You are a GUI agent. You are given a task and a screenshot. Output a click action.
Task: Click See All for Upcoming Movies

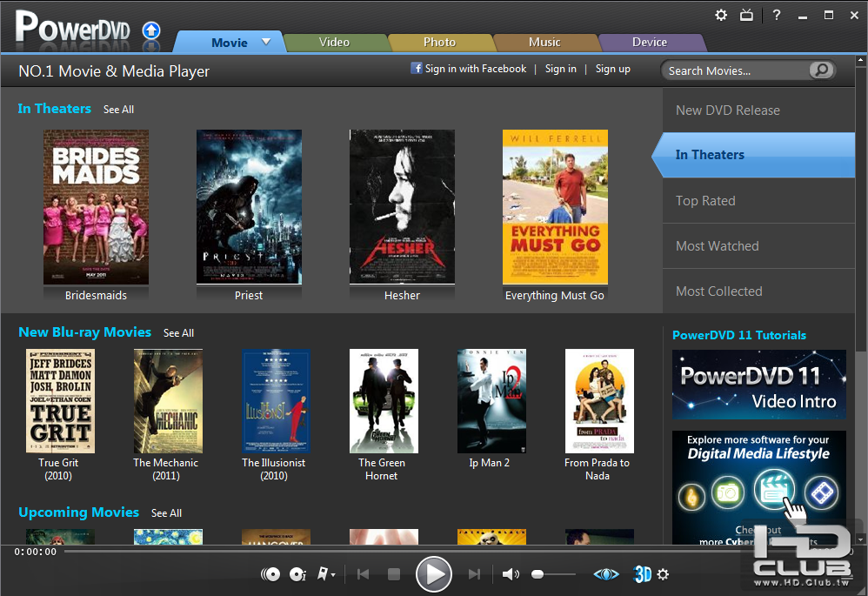point(166,513)
